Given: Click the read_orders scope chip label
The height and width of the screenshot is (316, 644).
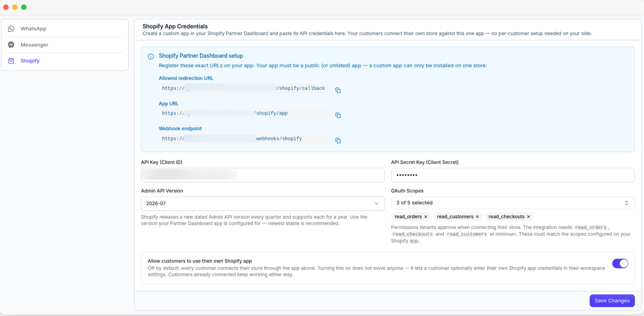Looking at the screenshot, I should [408, 217].
